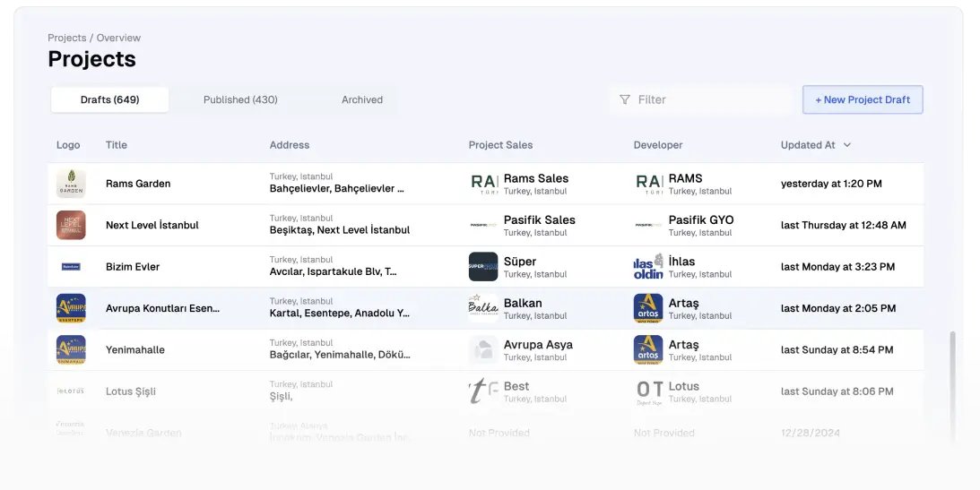Open the Next Level İstanbul project title

point(152,226)
